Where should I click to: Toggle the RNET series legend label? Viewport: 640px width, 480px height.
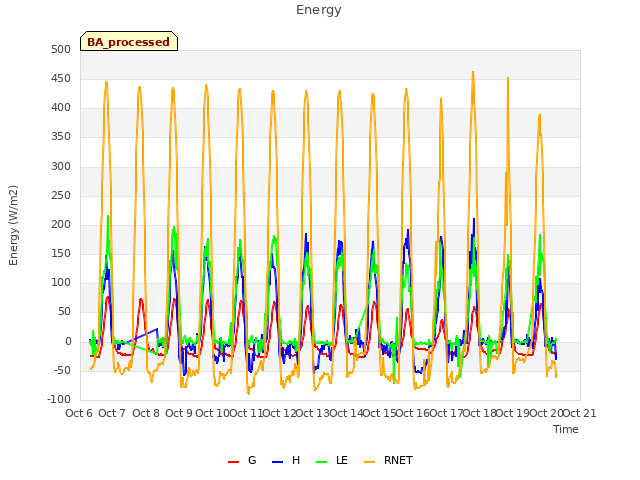398,460
